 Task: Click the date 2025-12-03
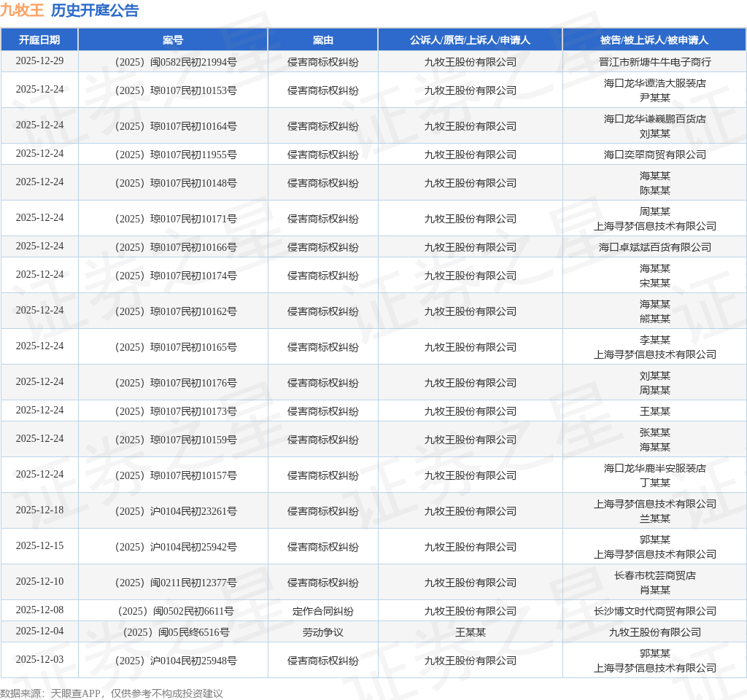click(x=39, y=659)
